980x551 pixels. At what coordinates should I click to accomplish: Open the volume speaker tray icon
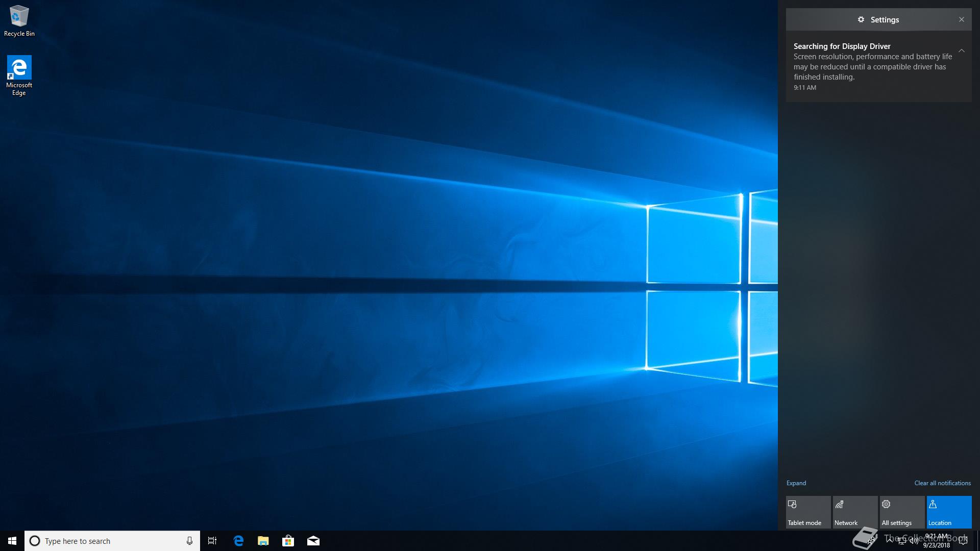(914, 541)
